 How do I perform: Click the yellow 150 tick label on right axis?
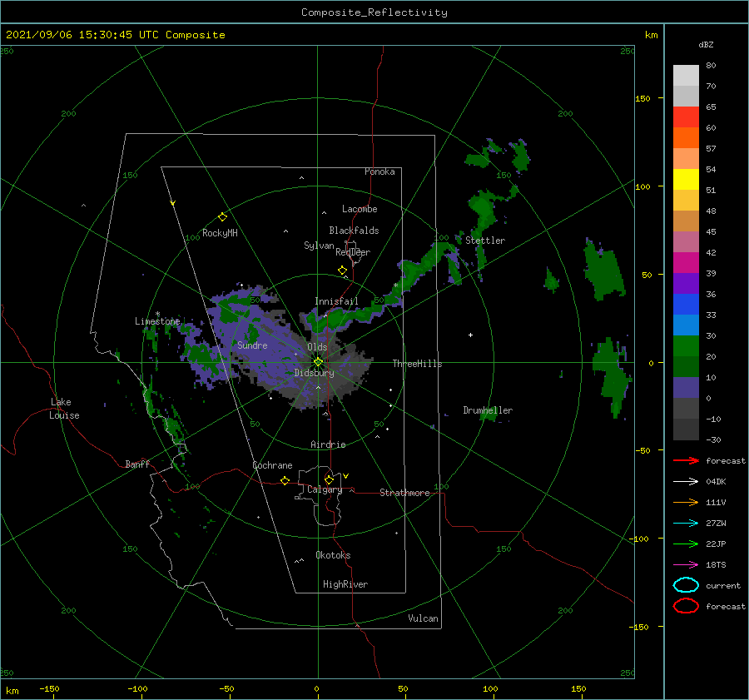pyautogui.click(x=642, y=98)
